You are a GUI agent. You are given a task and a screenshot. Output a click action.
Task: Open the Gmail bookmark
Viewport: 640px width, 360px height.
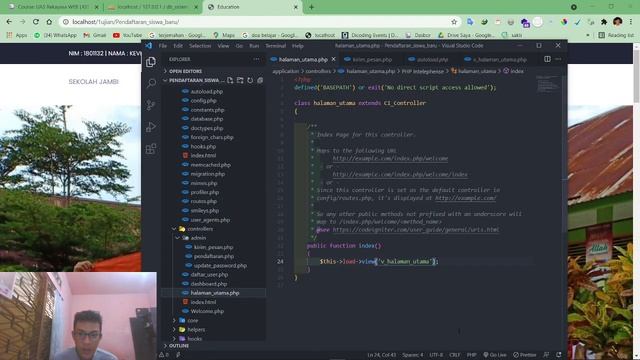[95, 36]
